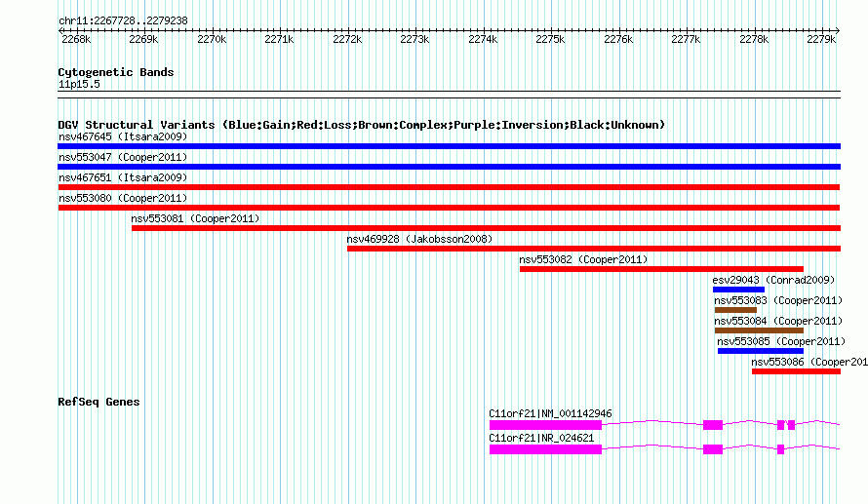868x504 pixels.
Task: Click the nsv467651 (Itsara2009) label
Action: click(x=123, y=177)
